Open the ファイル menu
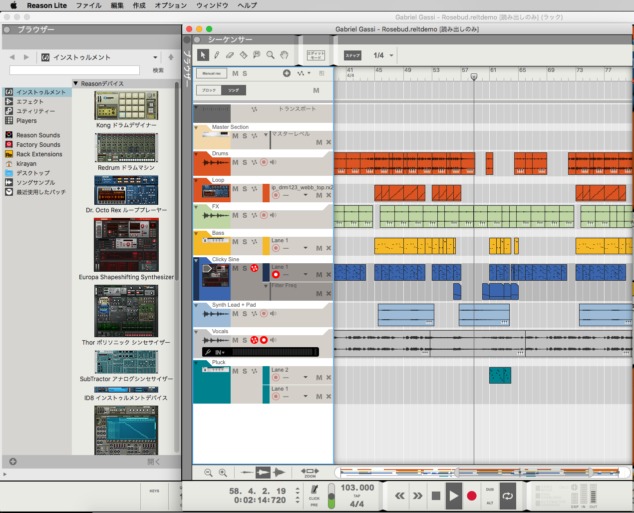The height and width of the screenshot is (513, 634). click(x=89, y=5)
